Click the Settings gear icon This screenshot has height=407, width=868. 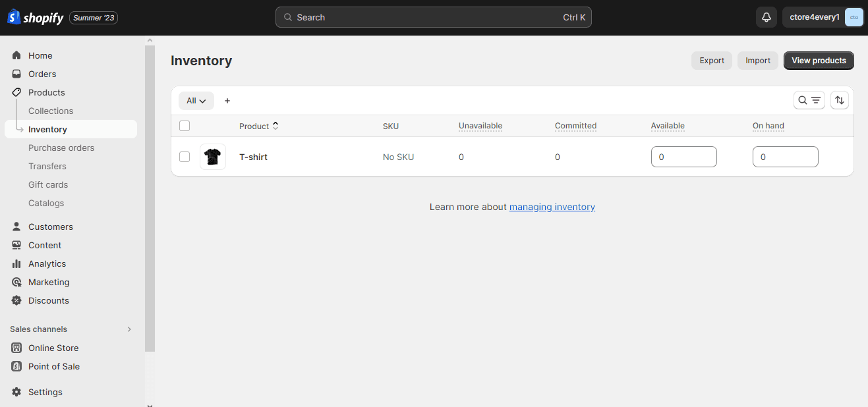pyautogui.click(x=16, y=392)
